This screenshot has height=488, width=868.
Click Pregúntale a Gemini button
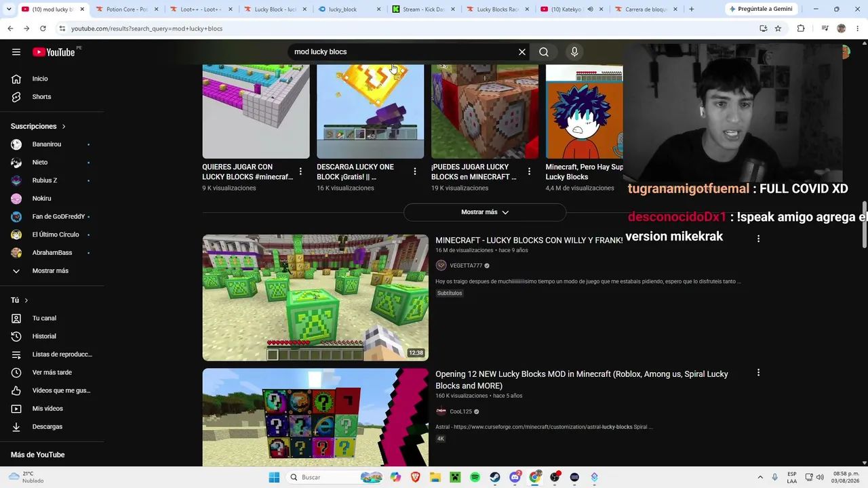(x=761, y=9)
